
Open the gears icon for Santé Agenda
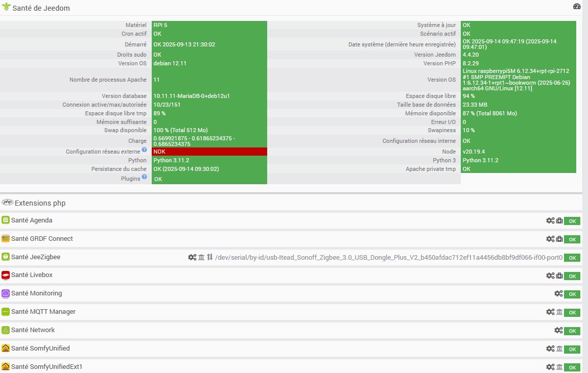(x=550, y=220)
